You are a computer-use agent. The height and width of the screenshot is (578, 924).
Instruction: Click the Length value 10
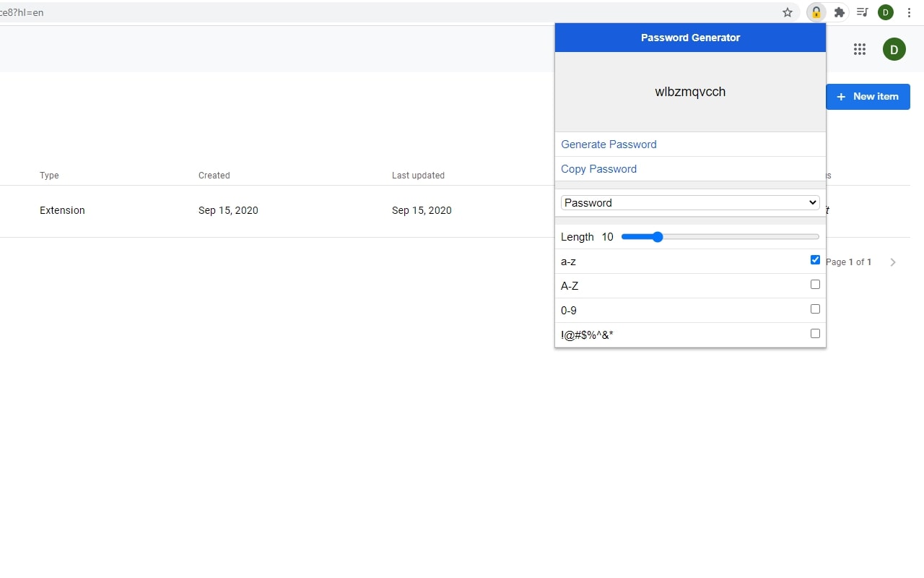tap(607, 237)
